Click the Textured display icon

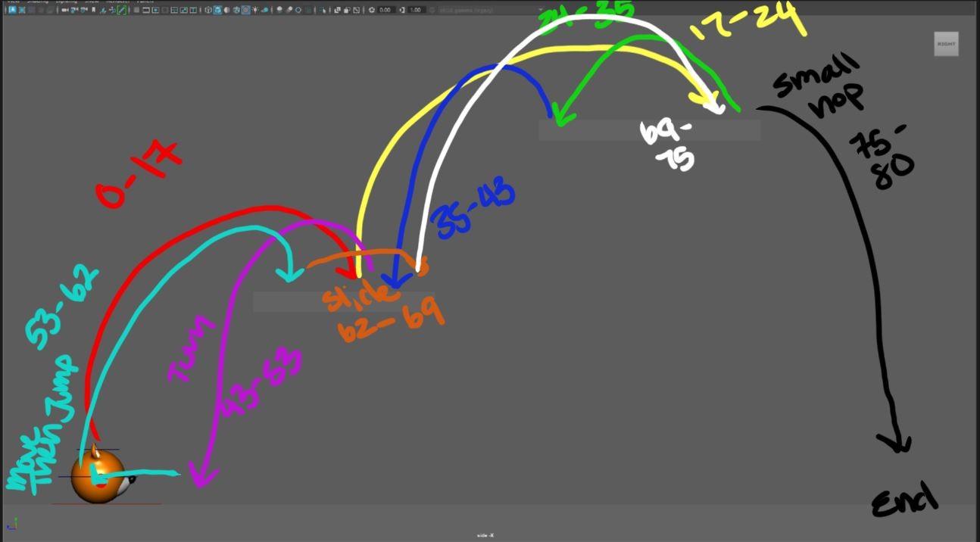pos(245,10)
